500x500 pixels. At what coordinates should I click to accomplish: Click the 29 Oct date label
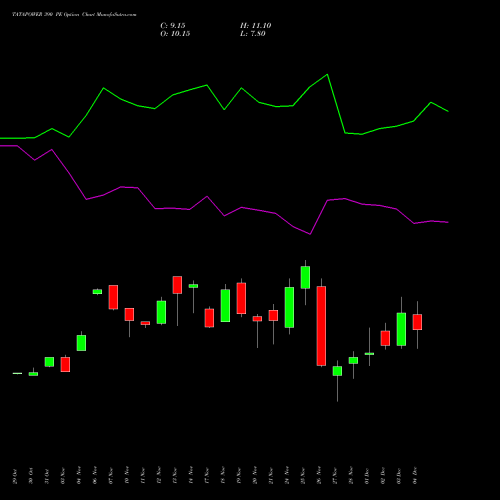[x=15, y=476]
